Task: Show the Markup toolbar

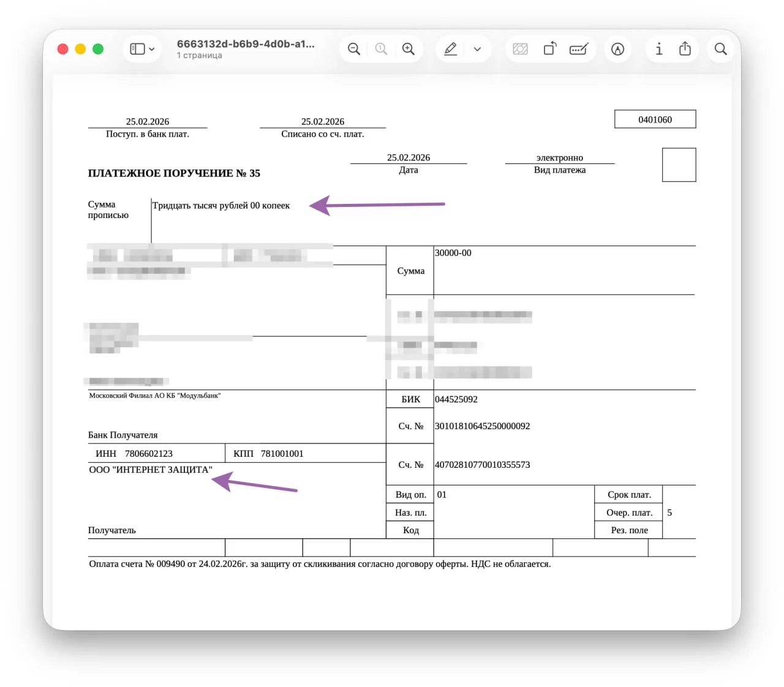Action: 618,49
